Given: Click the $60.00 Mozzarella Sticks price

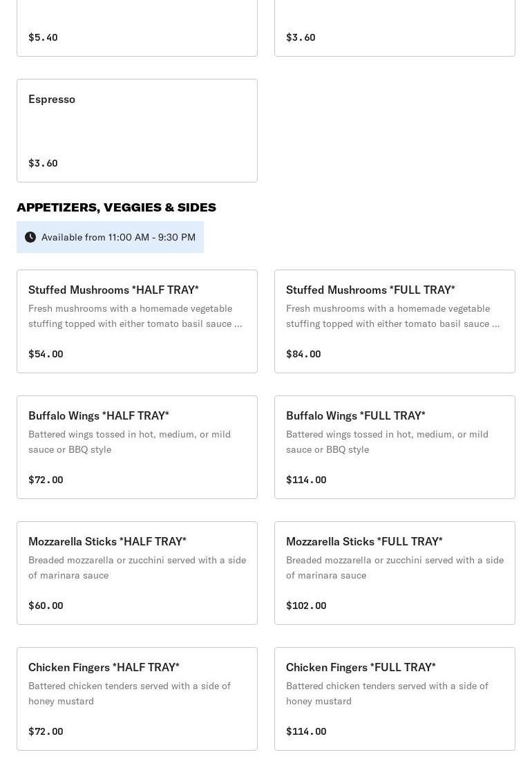Looking at the screenshot, I should click(x=46, y=606).
